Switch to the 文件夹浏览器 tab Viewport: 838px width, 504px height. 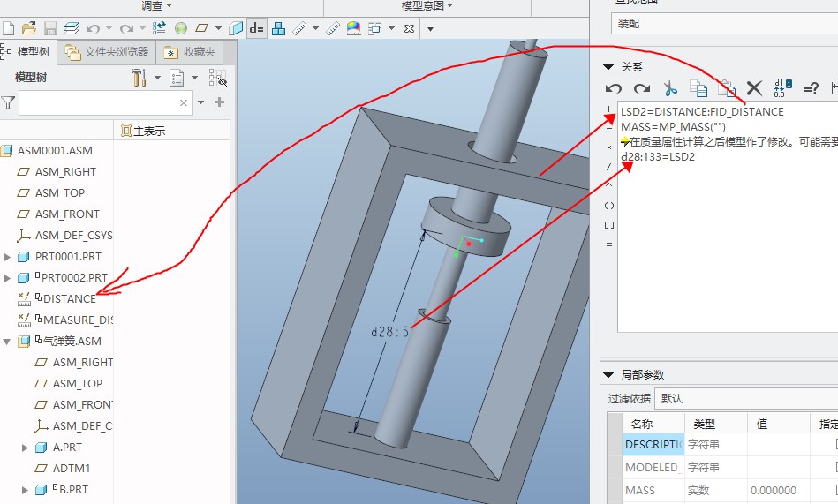point(107,52)
